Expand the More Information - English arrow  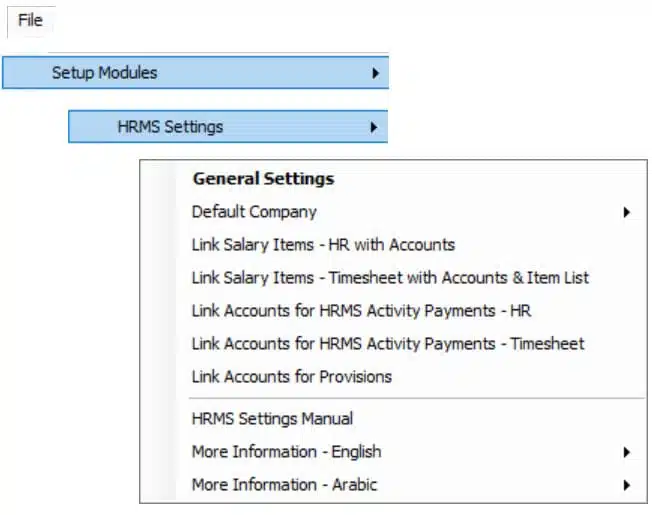[x=627, y=452]
